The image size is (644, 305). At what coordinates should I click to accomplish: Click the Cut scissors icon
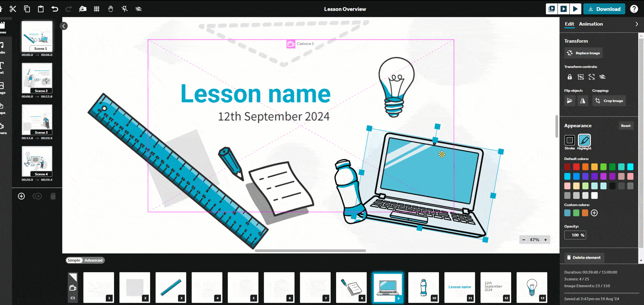pyautogui.click(x=13, y=9)
